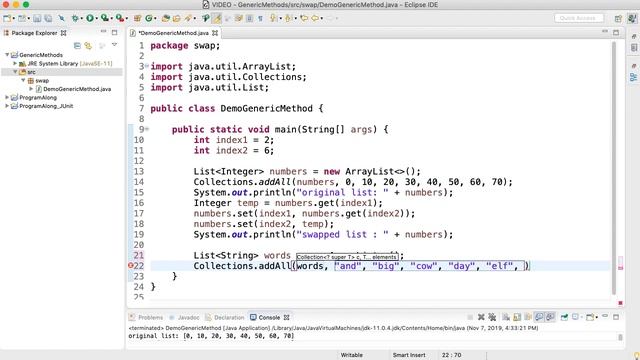This screenshot has height=360, width=640.
Task: Click Remove Launch X in Console
Action: coord(481,317)
